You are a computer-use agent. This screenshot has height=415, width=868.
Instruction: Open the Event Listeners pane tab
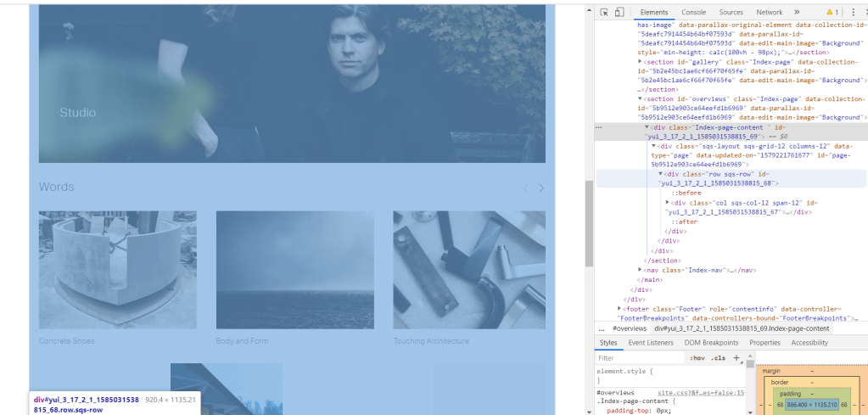click(x=650, y=343)
